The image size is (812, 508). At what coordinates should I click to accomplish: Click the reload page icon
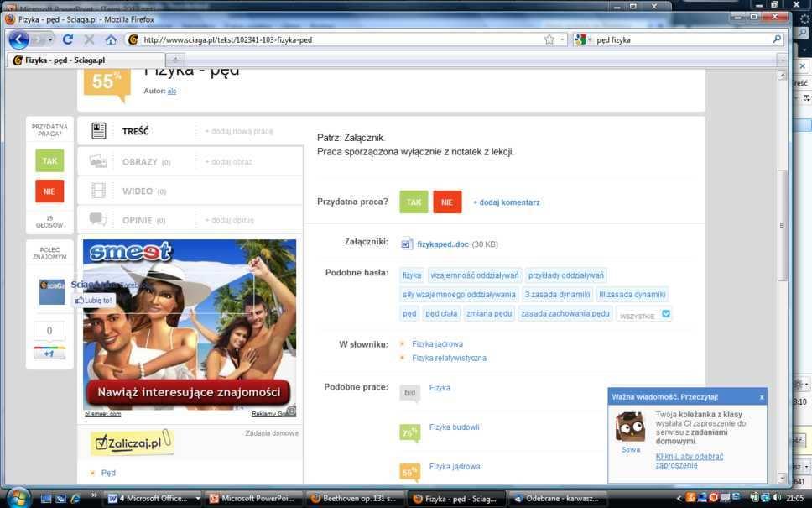[68, 39]
